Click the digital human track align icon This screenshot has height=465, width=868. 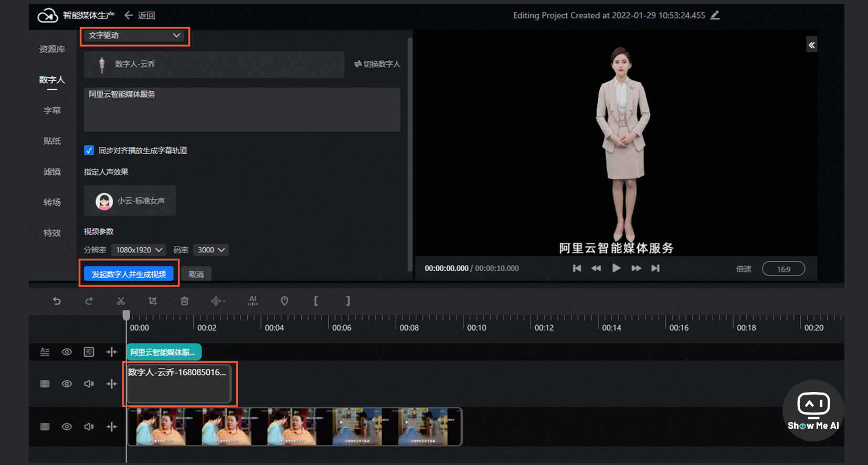(111, 384)
